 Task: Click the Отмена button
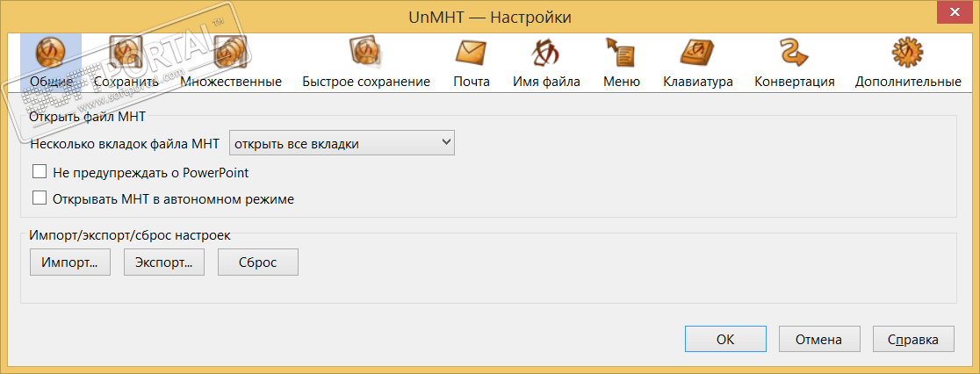[x=819, y=340]
